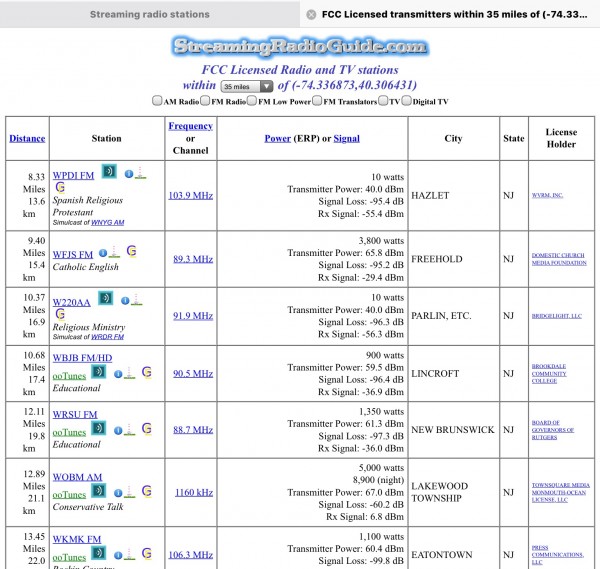
Task: Click the 1160 kHz frequency link
Action: click(194, 492)
